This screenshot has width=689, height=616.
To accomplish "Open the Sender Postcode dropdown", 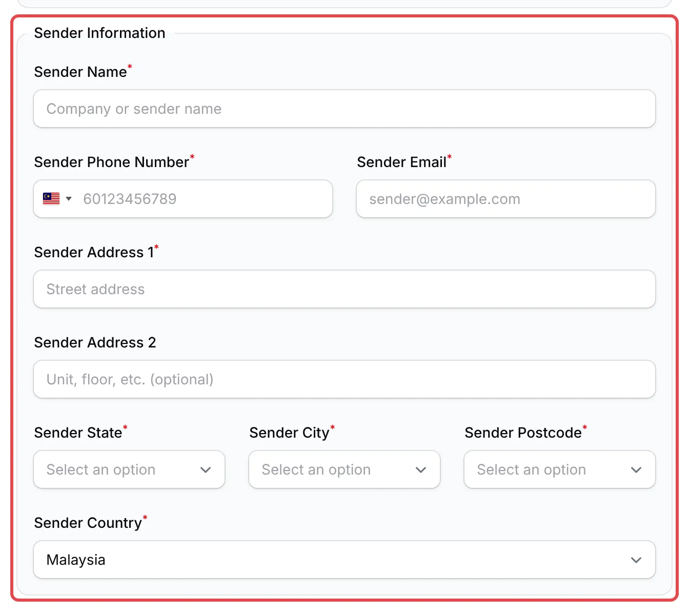I will (560, 469).
